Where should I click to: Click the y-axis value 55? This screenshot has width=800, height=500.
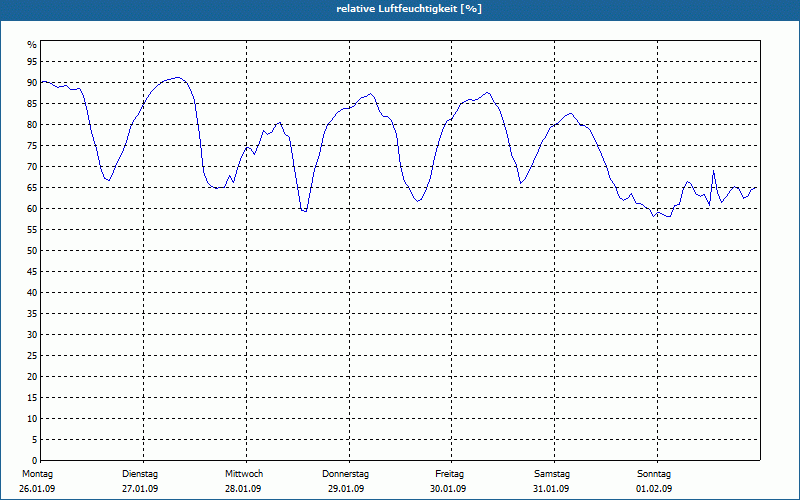(32, 230)
